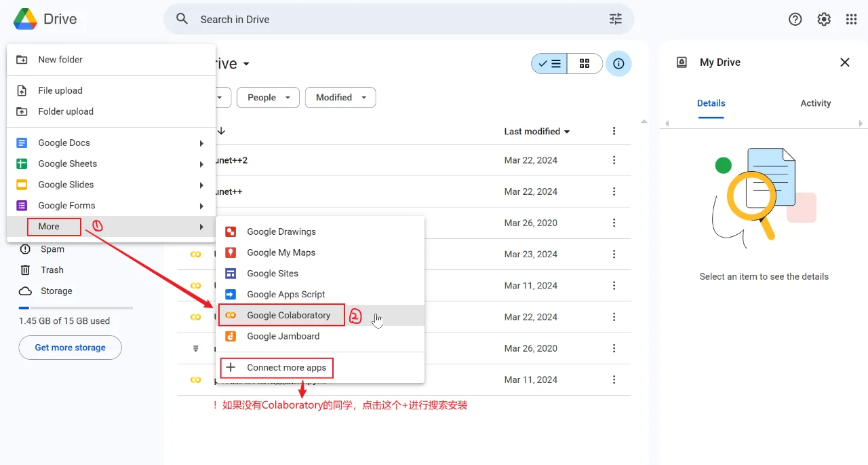This screenshot has width=868, height=465.
Task: Switch to grid layout view
Action: click(x=585, y=64)
